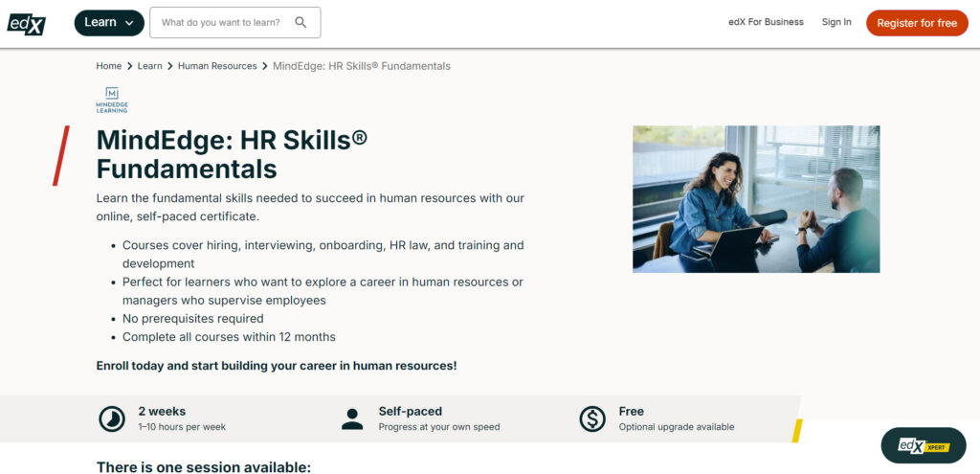The image size is (980, 474).
Task: Click 'No prerequisites required' bullet
Action: click(x=193, y=319)
